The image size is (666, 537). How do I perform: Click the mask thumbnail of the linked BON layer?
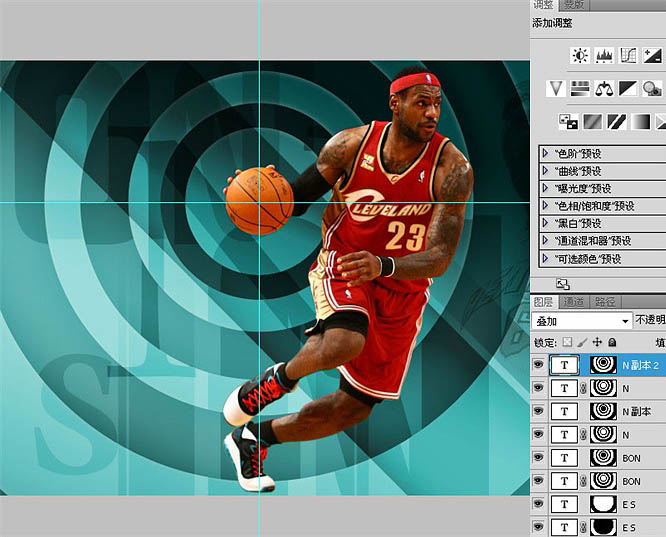[603, 481]
